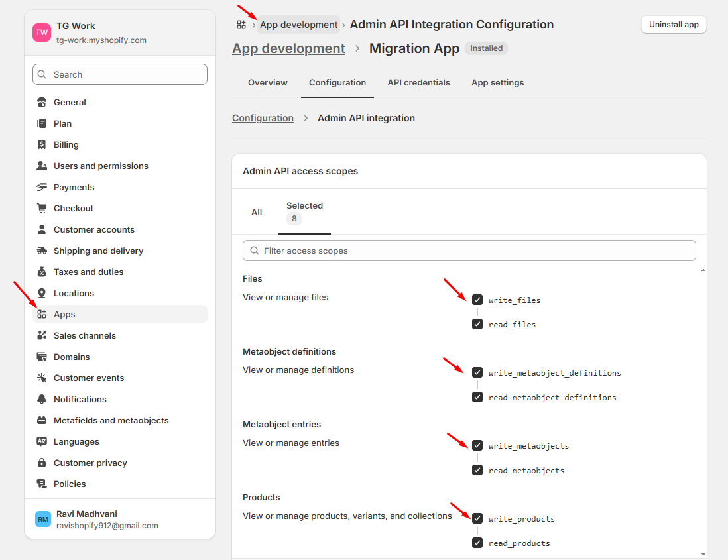Screen dimensions: 728x560
Task: Click the Metaobject entries section title
Action: point(282,425)
